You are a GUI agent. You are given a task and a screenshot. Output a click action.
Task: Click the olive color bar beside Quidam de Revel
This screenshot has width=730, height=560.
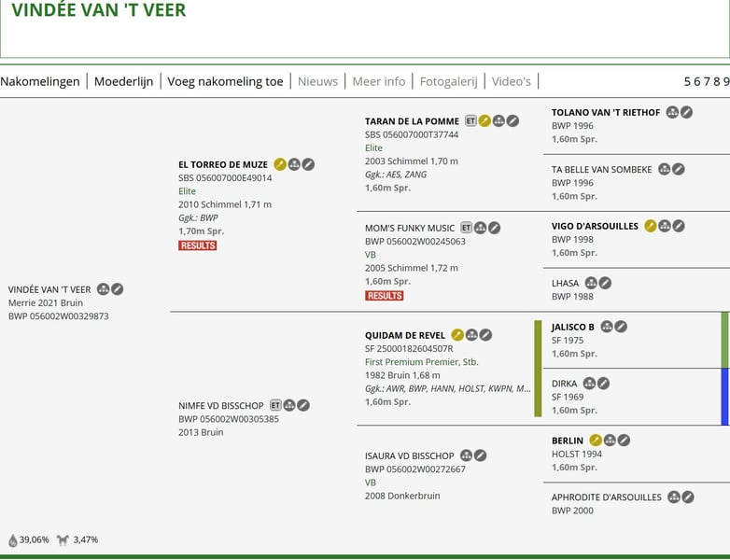(538, 369)
